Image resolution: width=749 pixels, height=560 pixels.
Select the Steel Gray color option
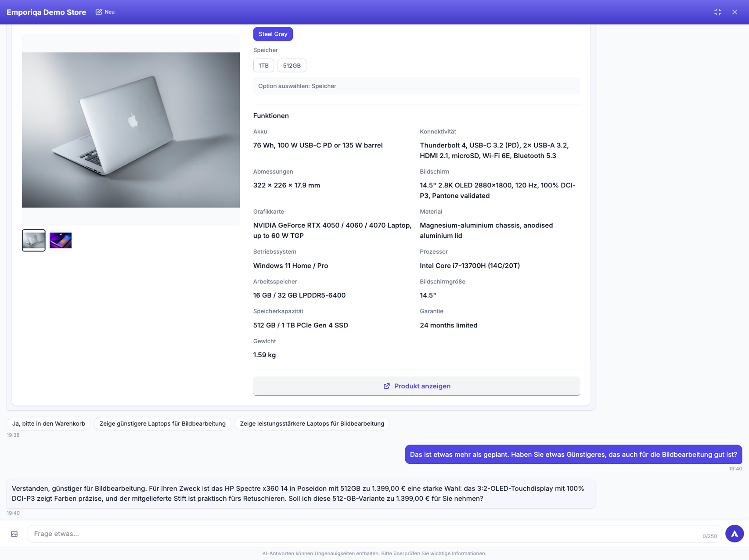click(273, 34)
